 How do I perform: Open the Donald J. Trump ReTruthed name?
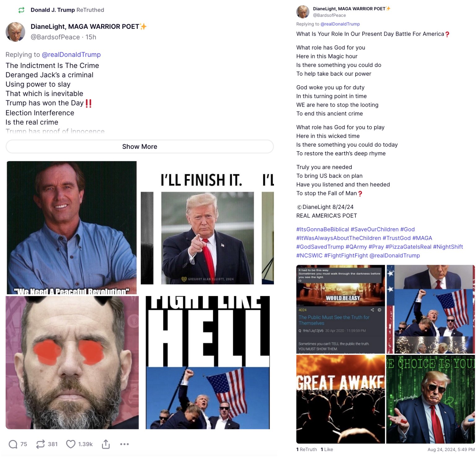53,10
